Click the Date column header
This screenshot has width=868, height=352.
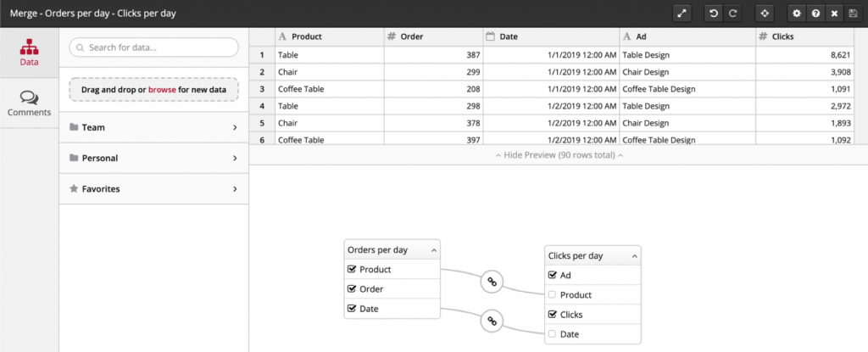pyautogui.click(x=551, y=36)
